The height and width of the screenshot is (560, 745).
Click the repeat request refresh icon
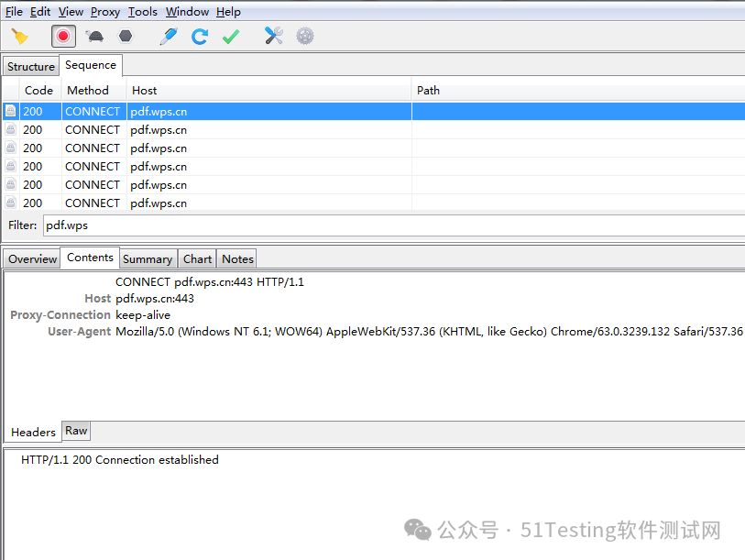[x=200, y=36]
